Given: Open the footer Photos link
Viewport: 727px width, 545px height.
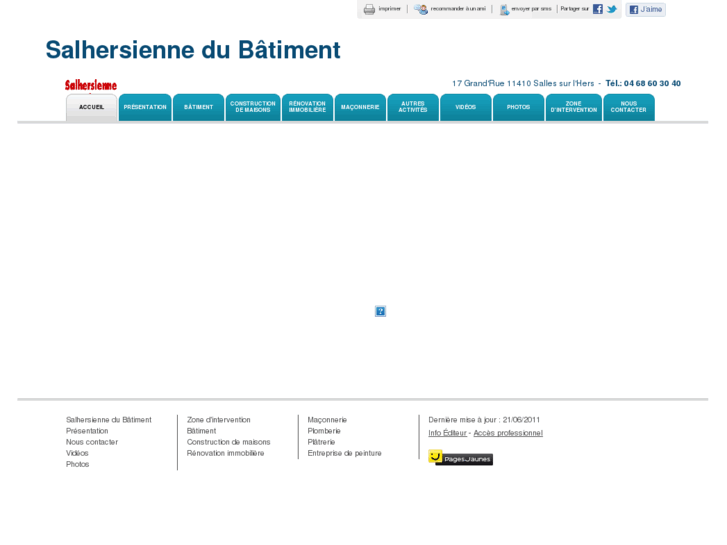Looking at the screenshot, I should tap(77, 464).
